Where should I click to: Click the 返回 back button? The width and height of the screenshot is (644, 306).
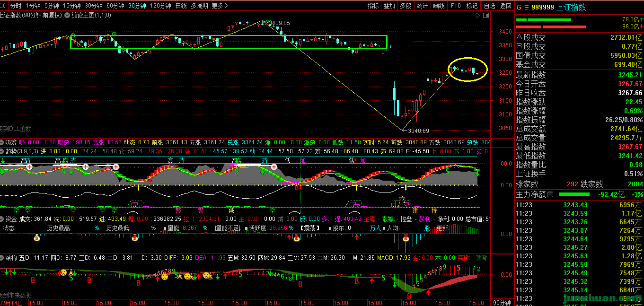[506, 6]
